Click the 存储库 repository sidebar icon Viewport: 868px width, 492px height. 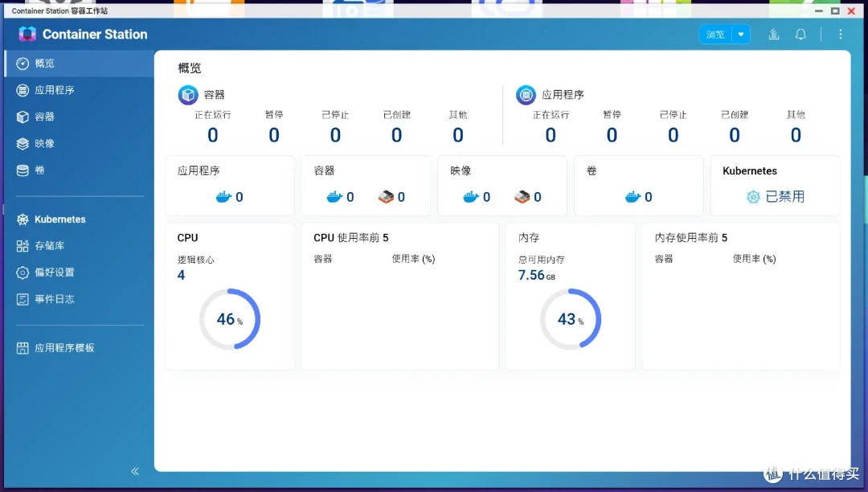tap(23, 246)
